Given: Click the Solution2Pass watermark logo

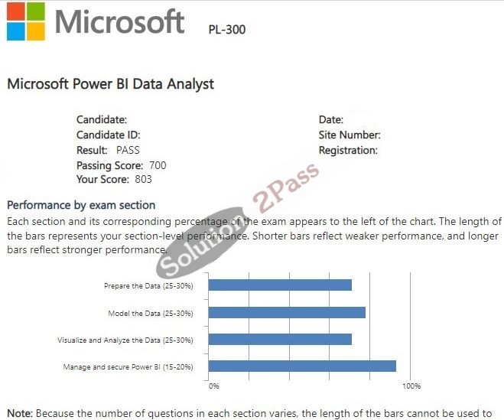Looking at the screenshot, I should click(x=237, y=220).
